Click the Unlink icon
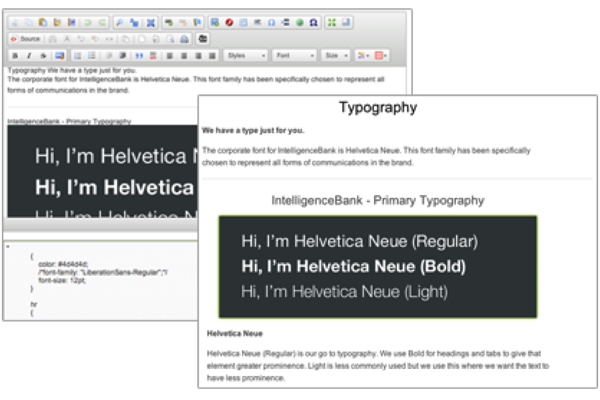The width and height of the screenshot is (600, 400). (183, 23)
